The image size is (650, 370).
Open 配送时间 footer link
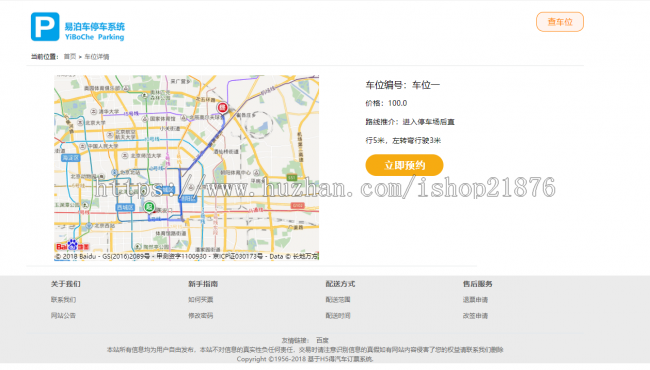click(338, 316)
